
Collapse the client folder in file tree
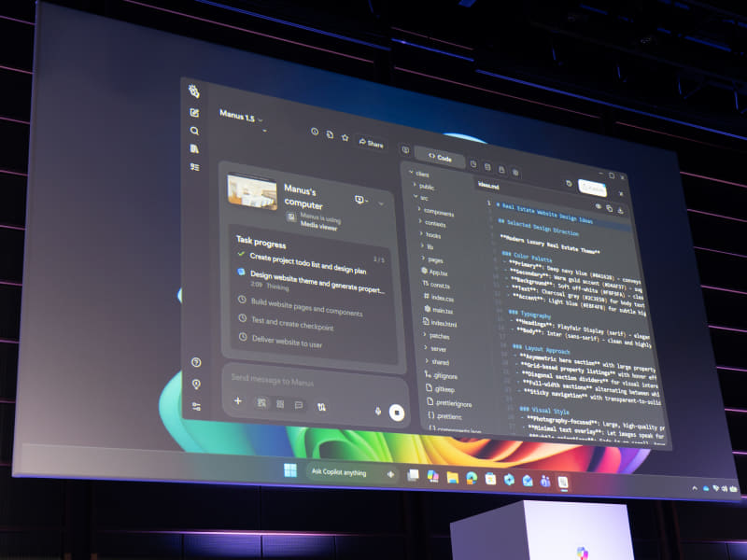418,175
